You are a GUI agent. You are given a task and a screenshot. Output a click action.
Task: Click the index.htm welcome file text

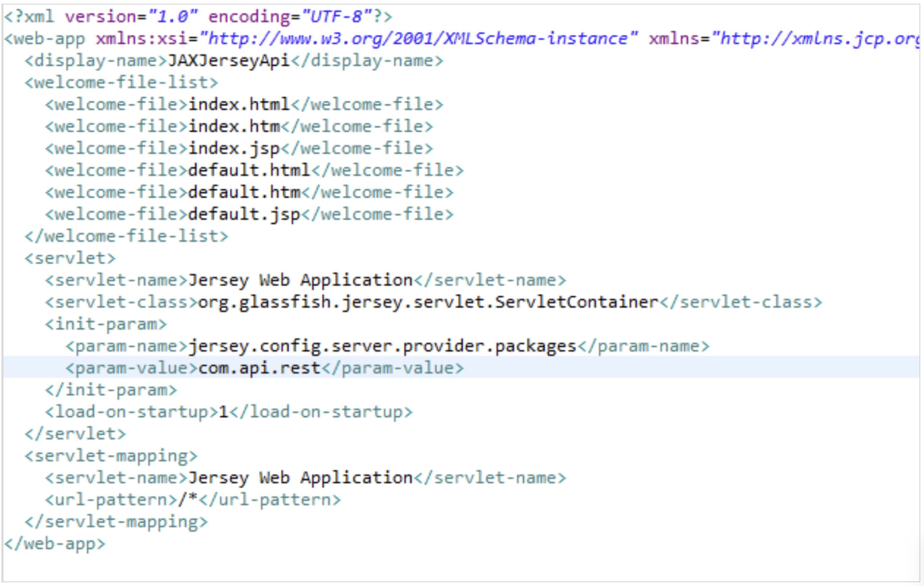(x=234, y=127)
